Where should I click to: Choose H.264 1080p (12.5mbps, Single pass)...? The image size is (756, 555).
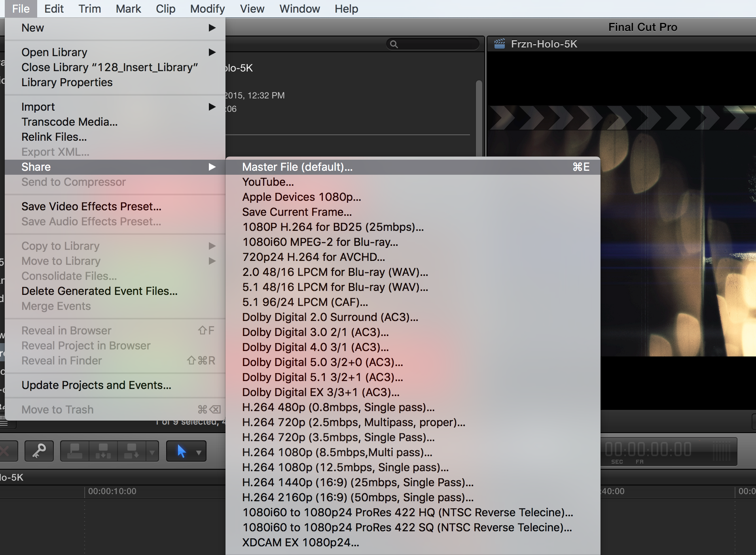tap(413, 467)
